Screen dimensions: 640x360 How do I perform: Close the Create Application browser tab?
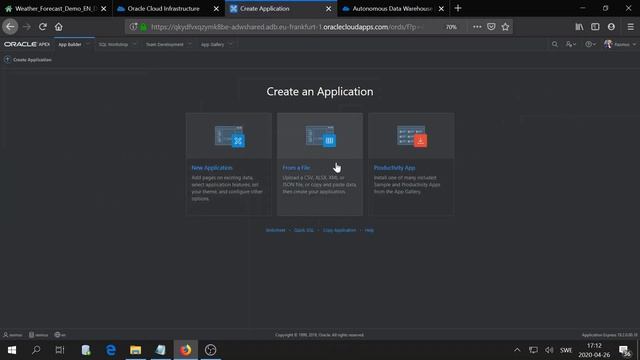point(329,9)
